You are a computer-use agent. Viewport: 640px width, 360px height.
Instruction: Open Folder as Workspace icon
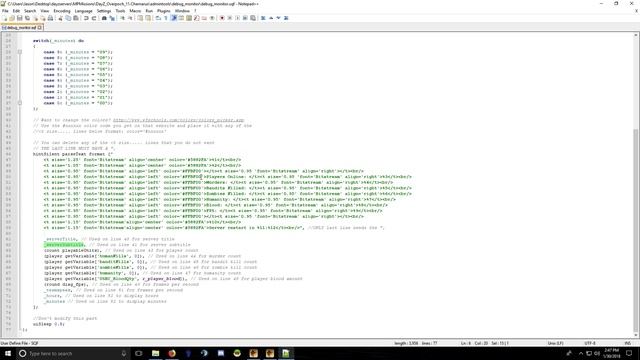(x=204, y=18)
